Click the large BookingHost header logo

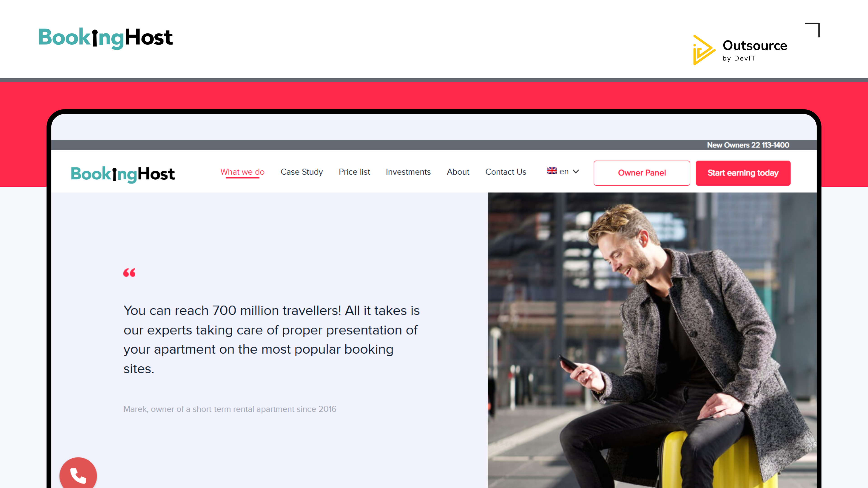[106, 38]
